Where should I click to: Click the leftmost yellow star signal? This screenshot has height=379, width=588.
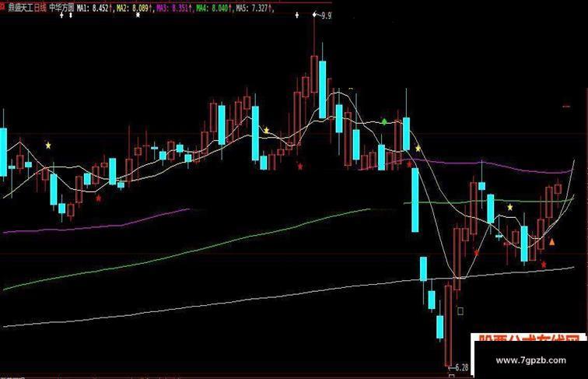point(48,146)
